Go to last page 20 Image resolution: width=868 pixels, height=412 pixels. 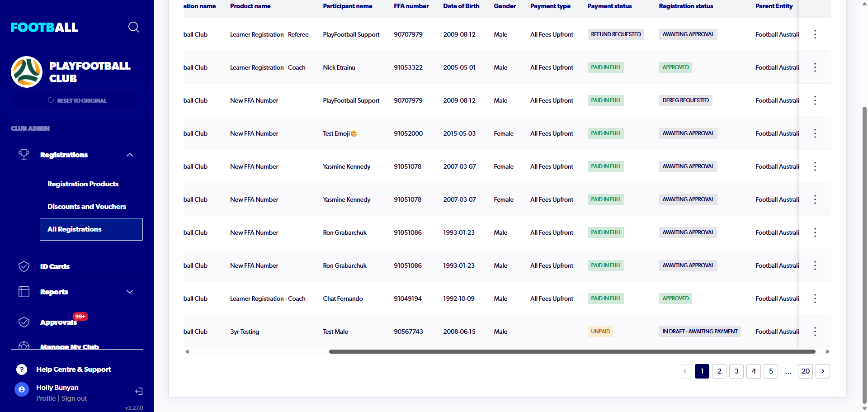coord(806,371)
